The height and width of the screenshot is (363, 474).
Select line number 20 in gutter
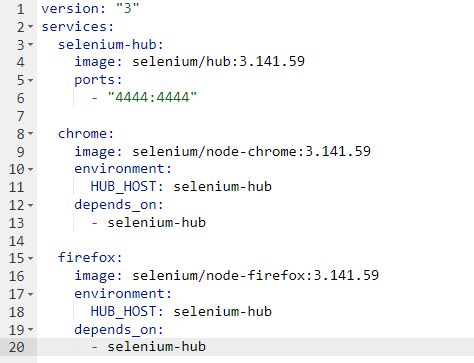(x=17, y=347)
